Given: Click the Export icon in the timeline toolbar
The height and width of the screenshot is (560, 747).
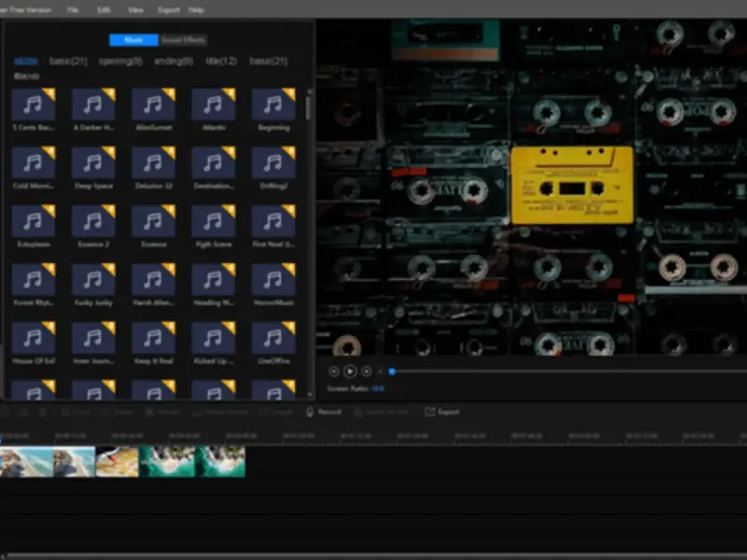Looking at the screenshot, I should (430, 412).
